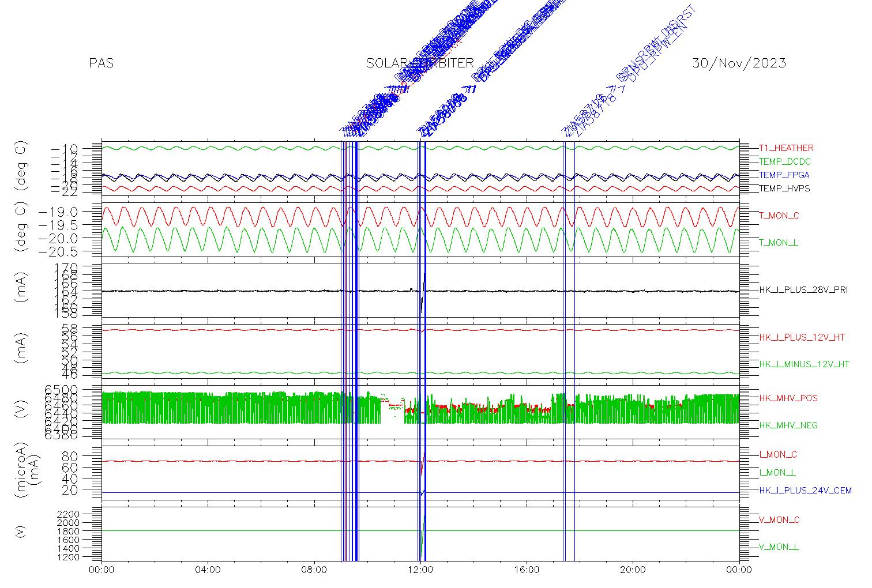Click the 20:00 time axis tick label
This screenshot has width=872, height=588.
coord(633,570)
